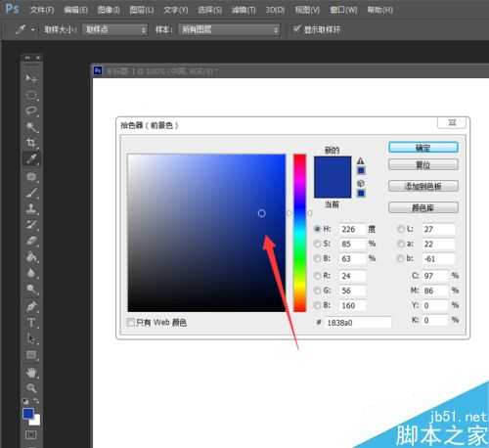Select the Rectangle shape tool

point(31,355)
